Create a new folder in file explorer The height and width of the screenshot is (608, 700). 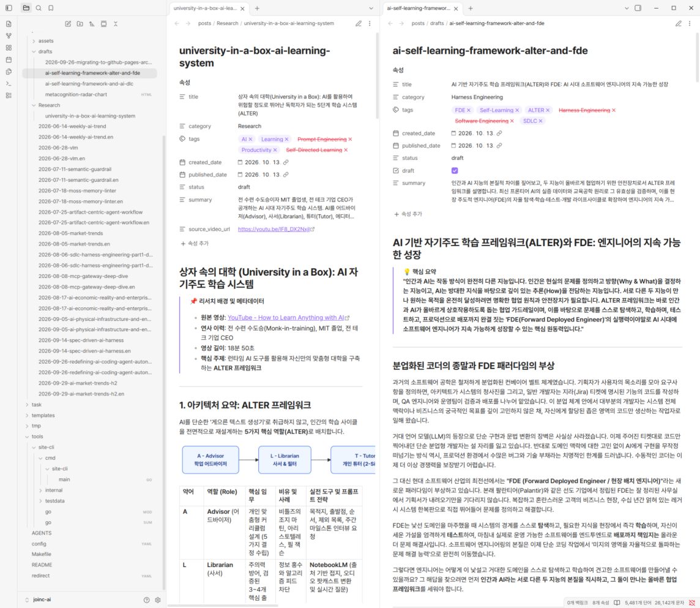pos(80,24)
